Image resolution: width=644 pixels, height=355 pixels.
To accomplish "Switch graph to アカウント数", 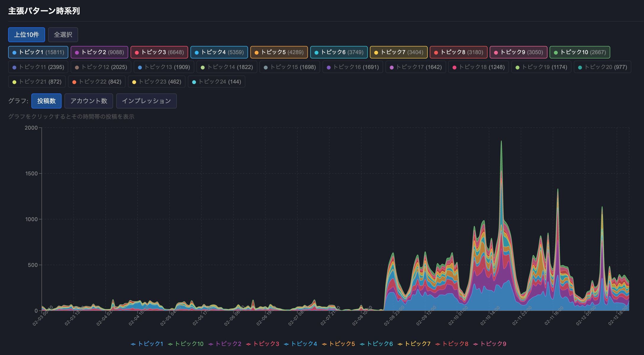I will coord(88,101).
